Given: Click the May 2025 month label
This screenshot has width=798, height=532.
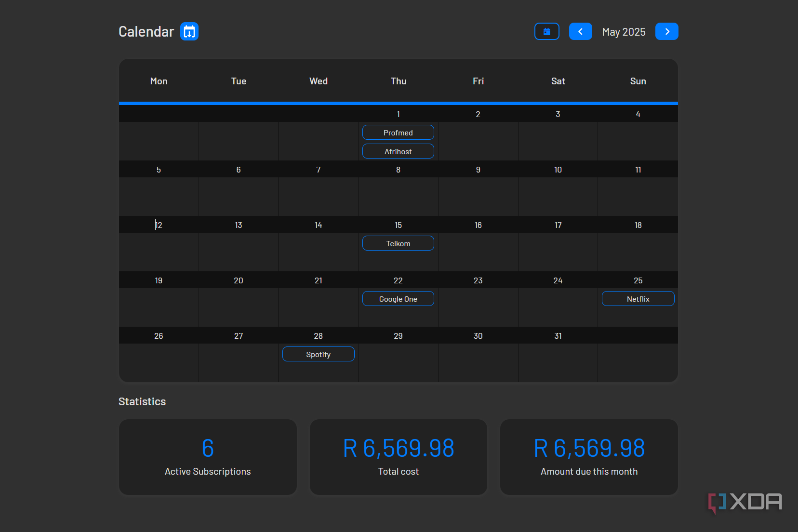Looking at the screenshot, I should point(624,32).
